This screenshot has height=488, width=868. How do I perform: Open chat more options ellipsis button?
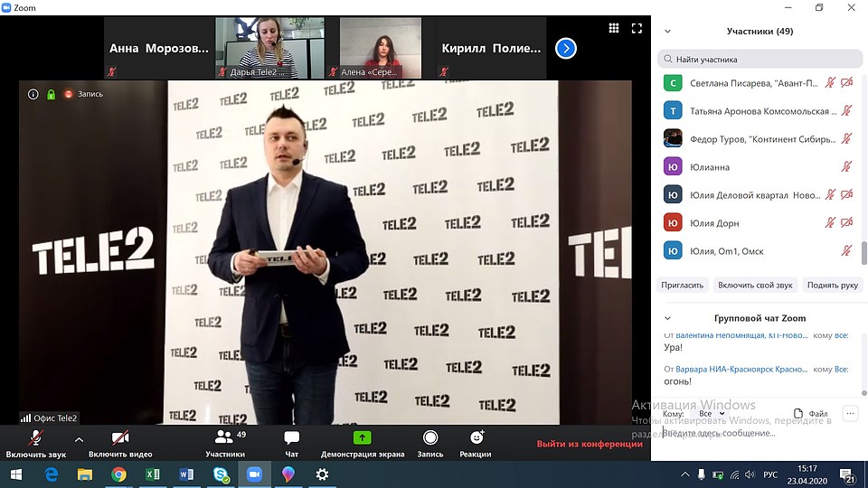point(850,413)
